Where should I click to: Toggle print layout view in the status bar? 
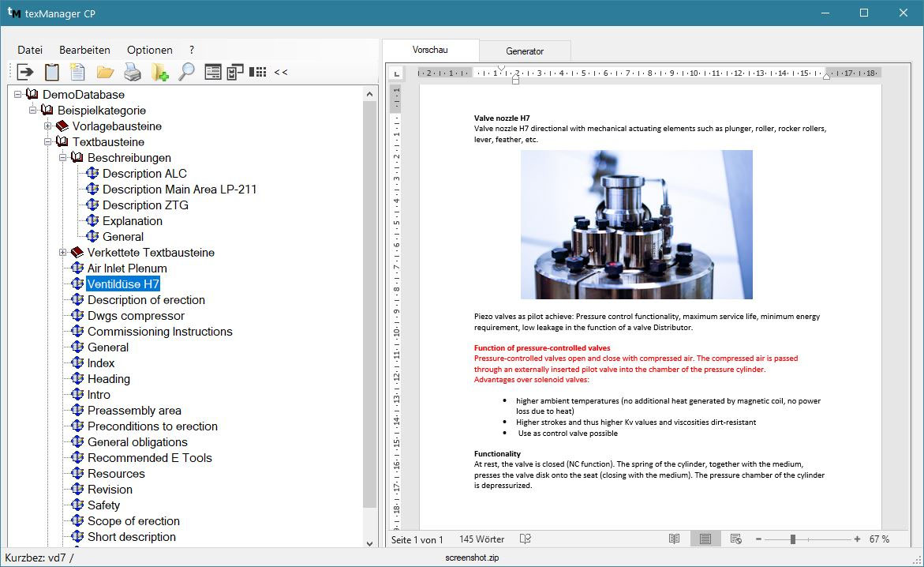click(705, 539)
